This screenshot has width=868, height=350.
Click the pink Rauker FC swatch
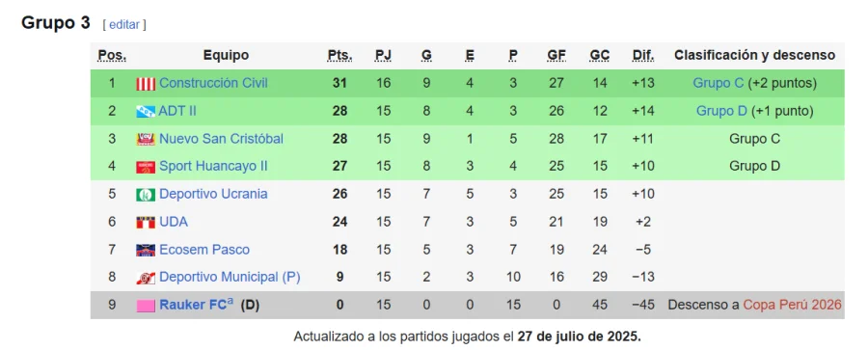(x=146, y=306)
